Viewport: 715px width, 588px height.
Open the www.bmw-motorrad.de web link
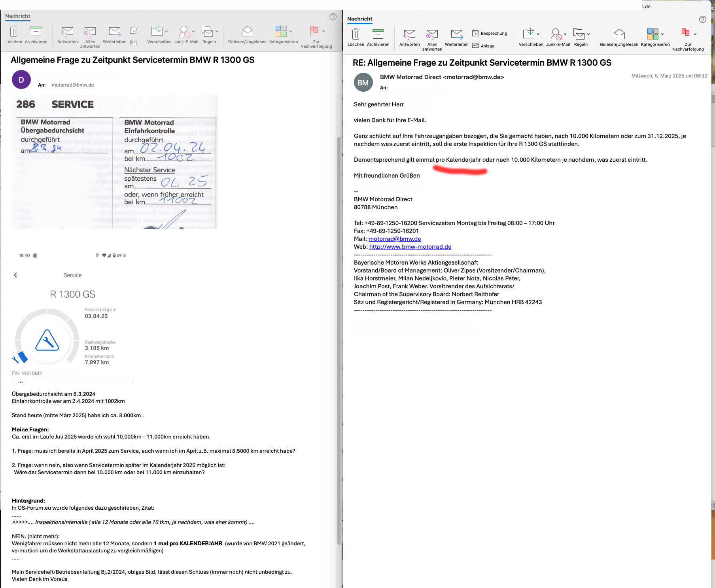(410, 247)
